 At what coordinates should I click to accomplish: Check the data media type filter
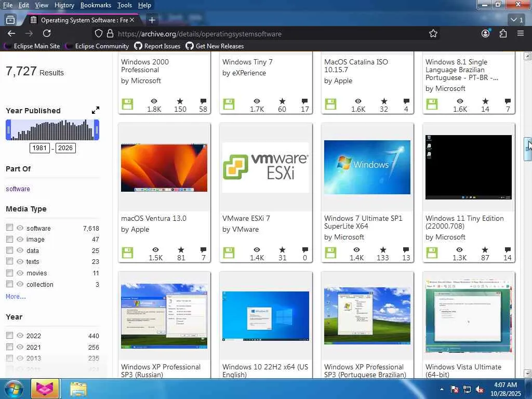pos(9,250)
